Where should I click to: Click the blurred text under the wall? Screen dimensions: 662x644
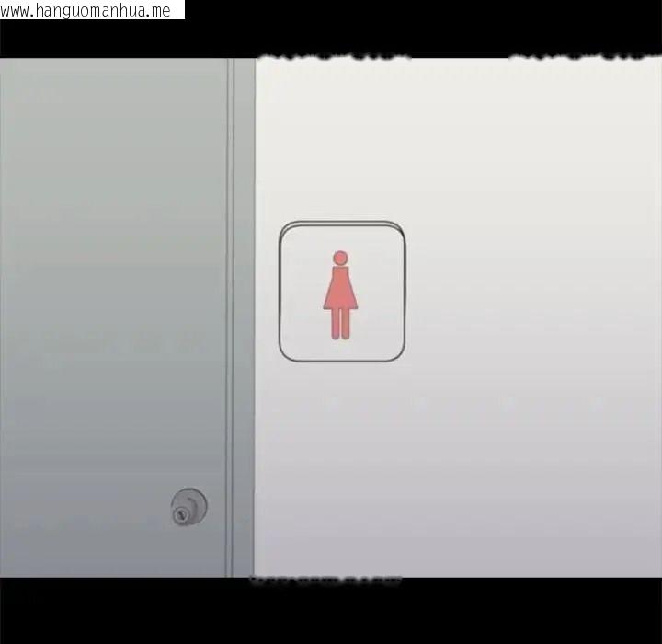click(325, 581)
